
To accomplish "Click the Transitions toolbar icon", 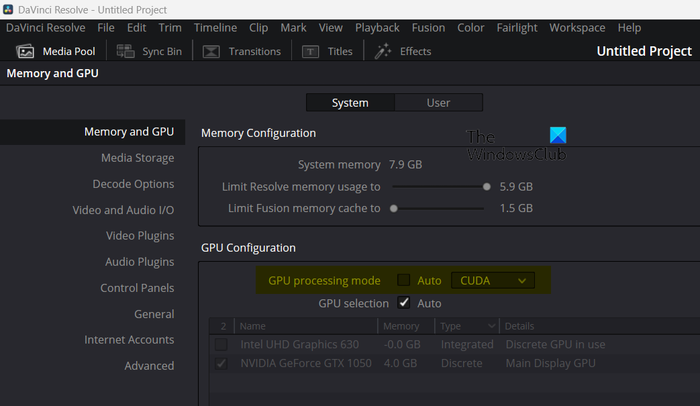I will pyautogui.click(x=212, y=51).
